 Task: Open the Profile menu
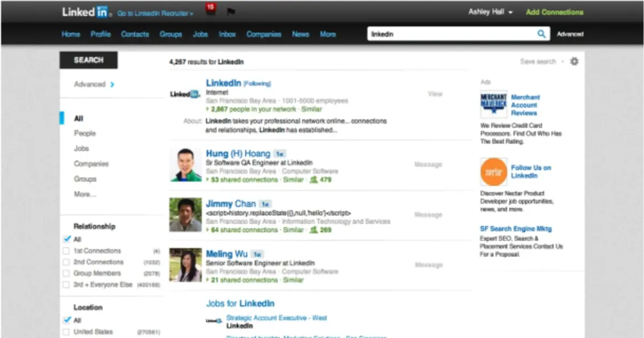tap(100, 34)
